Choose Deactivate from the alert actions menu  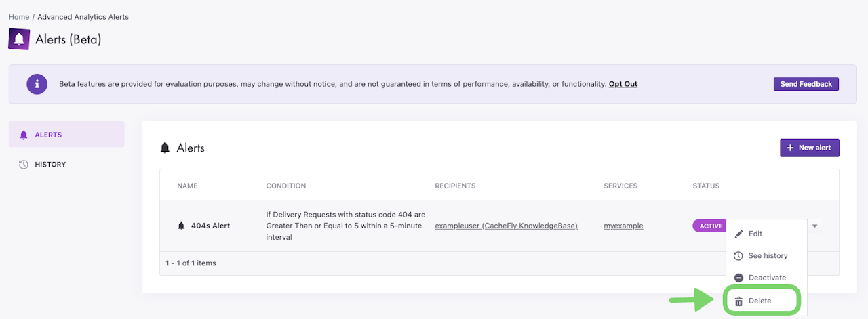tap(767, 278)
